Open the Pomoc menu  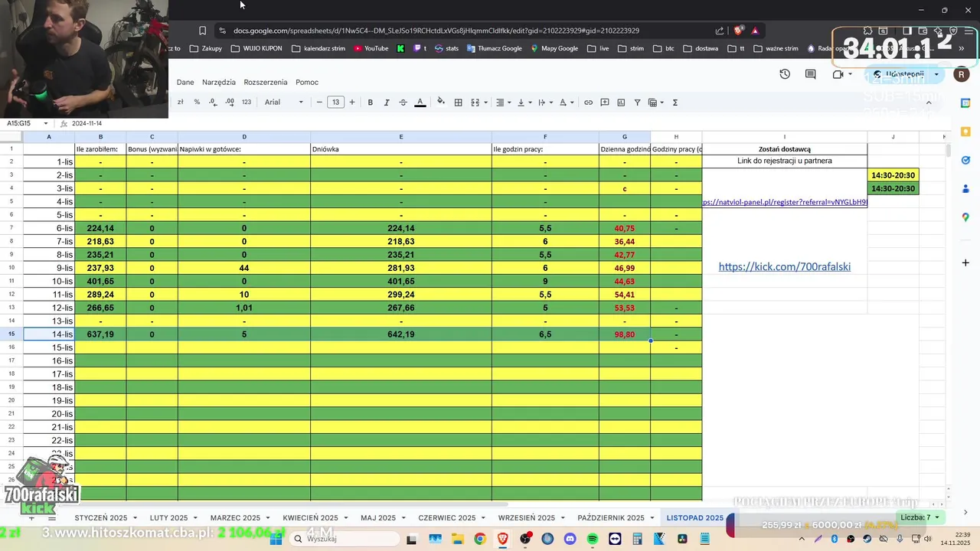click(x=307, y=82)
